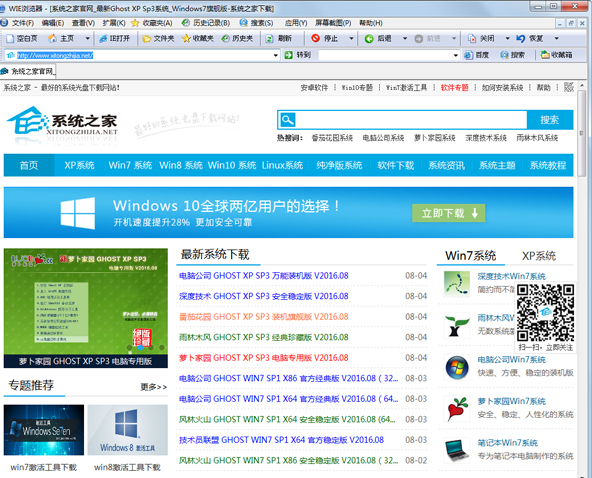The height and width of the screenshot is (478, 592).
Task: Click the 立即下载 banner button
Action: (x=449, y=213)
